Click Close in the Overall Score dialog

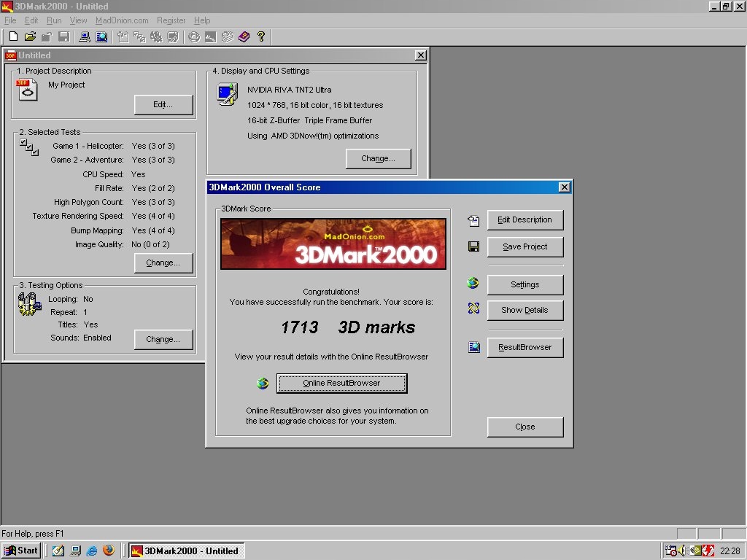525,427
